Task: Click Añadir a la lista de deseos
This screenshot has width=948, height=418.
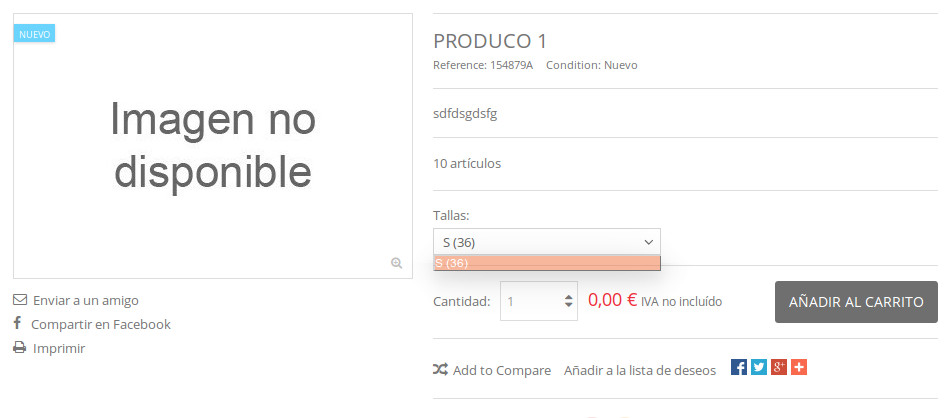Action: tap(640, 370)
